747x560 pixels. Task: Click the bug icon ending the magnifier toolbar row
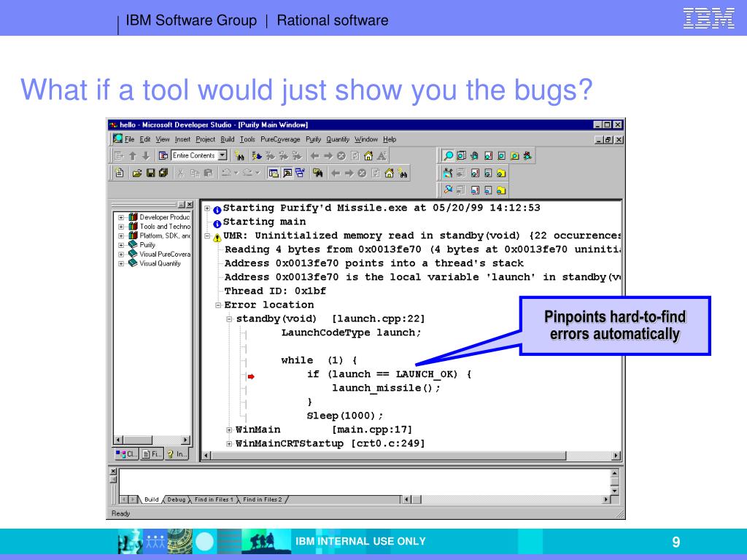tap(527, 156)
